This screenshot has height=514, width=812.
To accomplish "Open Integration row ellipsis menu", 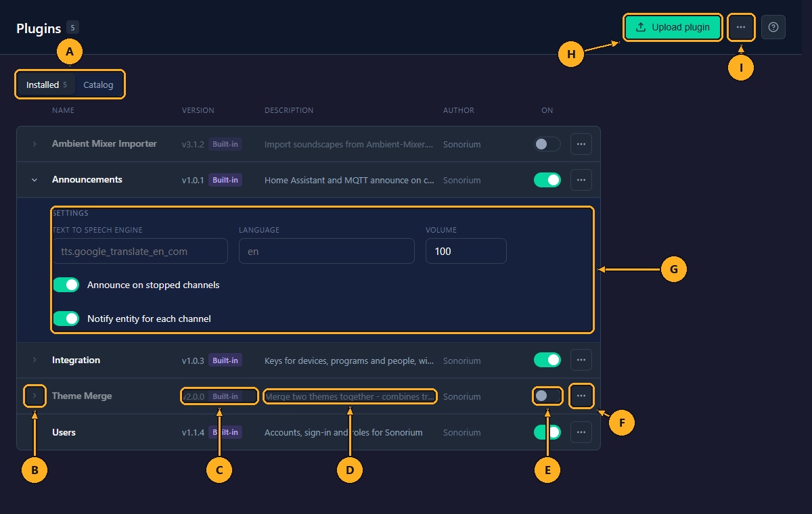I will click(581, 360).
